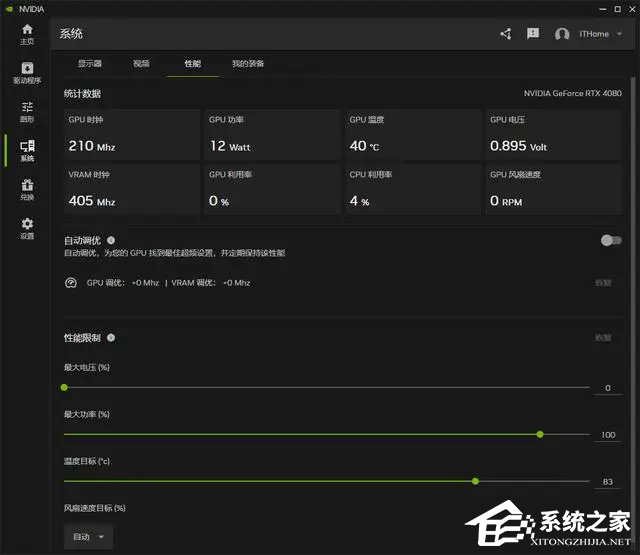
Task: Click the user avatar icon
Action: click(x=562, y=34)
